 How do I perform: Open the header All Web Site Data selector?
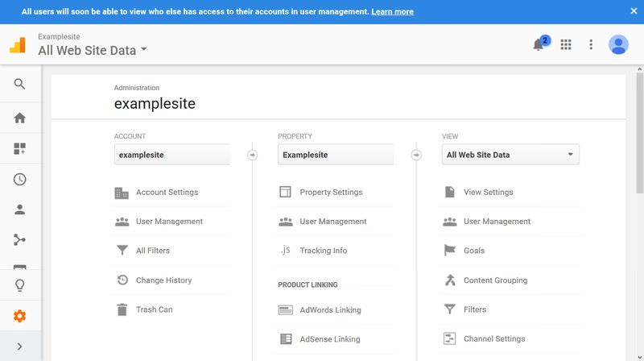tap(93, 50)
